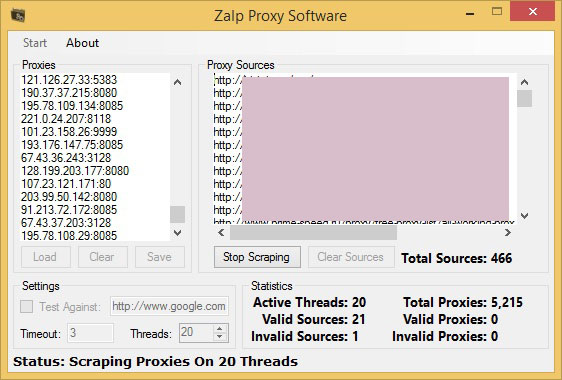
Task: Click the Valid Proxies: 0 statistic
Action: click(x=451, y=319)
